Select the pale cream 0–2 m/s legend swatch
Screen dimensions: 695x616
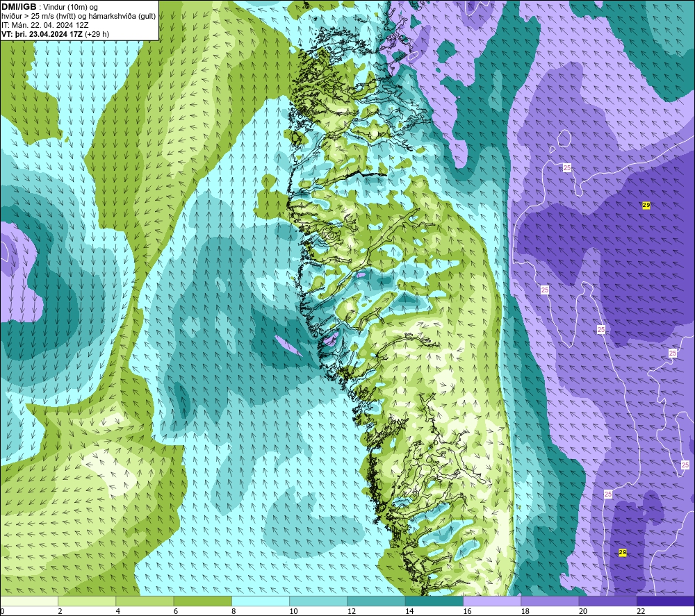click(x=29, y=601)
